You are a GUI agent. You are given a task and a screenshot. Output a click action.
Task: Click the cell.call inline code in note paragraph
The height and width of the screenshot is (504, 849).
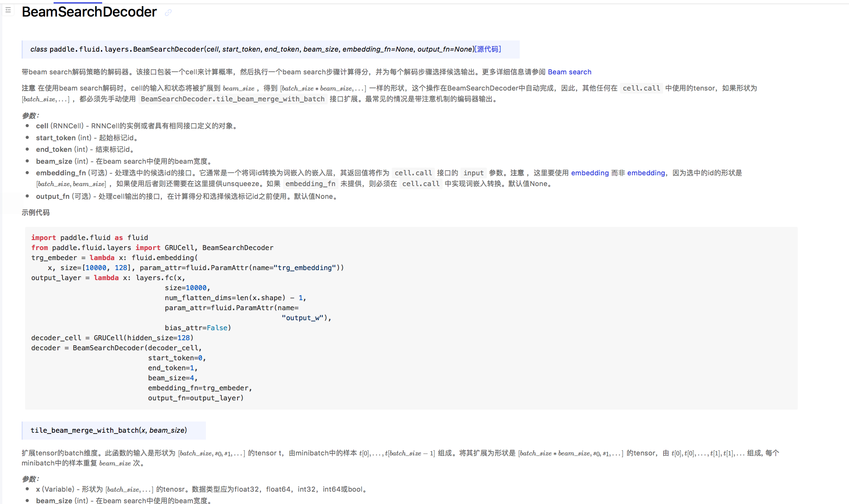pyautogui.click(x=641, y=88)
